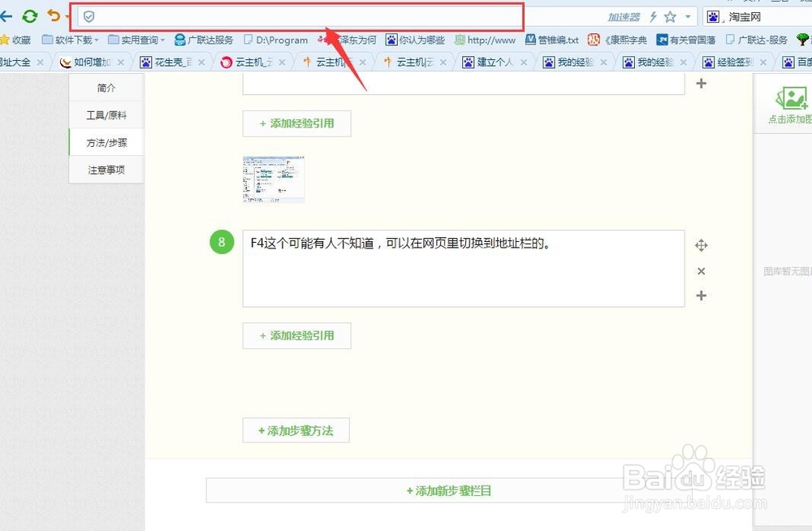This screenshot has width=812, height=531.
Task: Click the shield icon inside the address bar
Action: pyautogui.click(x=89, y=15)
